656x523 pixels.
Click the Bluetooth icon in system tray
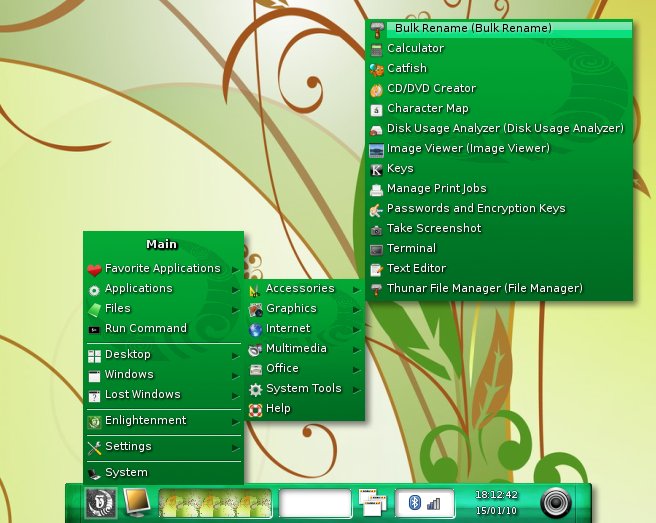tap(415, 502)
